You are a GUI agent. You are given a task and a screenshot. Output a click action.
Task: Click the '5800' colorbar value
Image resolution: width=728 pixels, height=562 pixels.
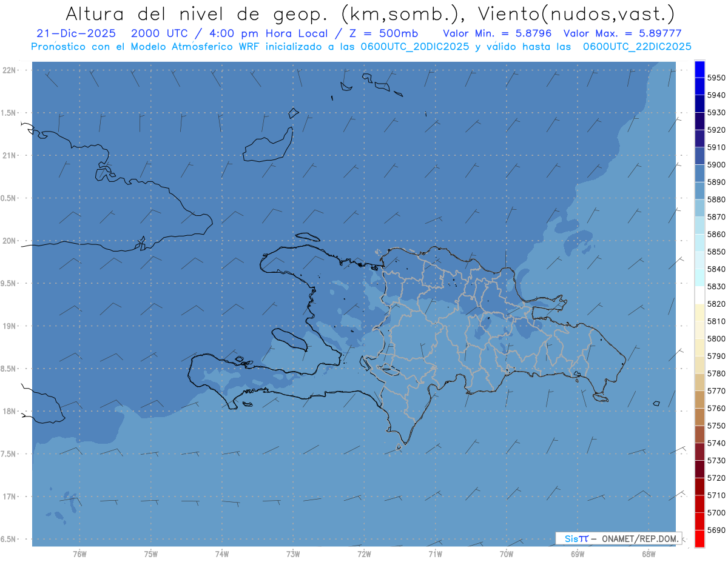click(716, 339)
